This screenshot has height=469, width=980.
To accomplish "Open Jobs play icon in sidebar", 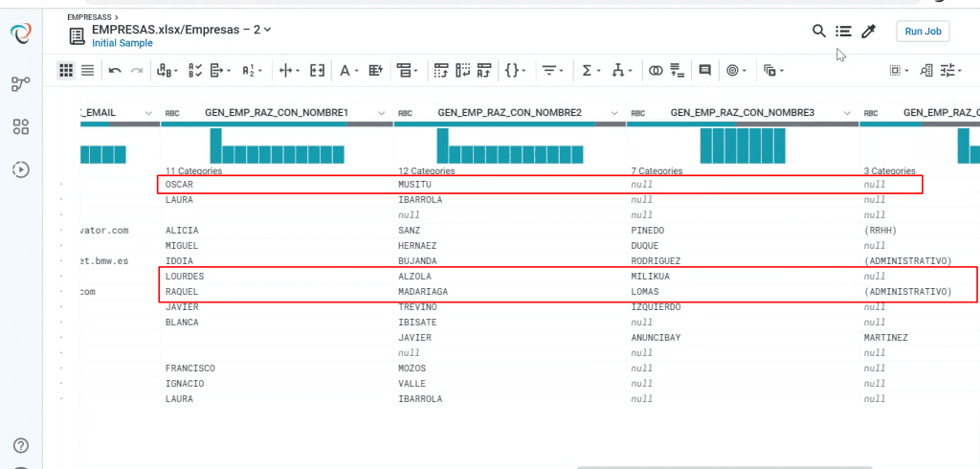I will 21,168.
